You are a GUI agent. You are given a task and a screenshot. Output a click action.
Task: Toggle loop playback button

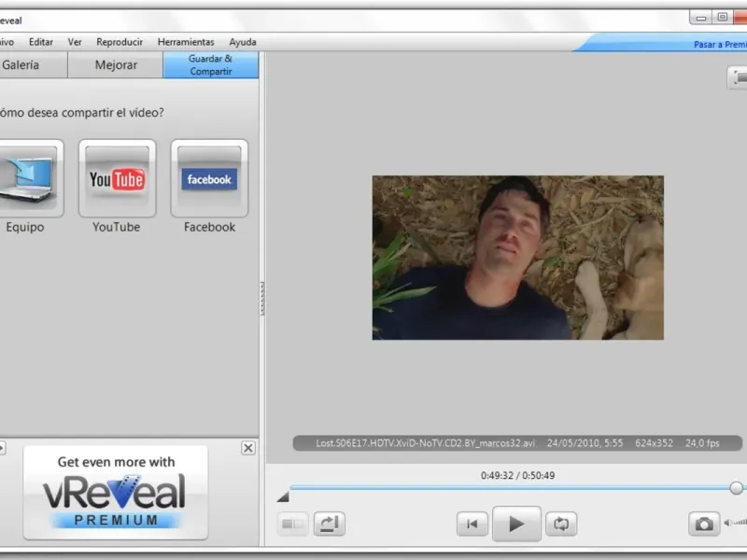(x=561, y=524)
